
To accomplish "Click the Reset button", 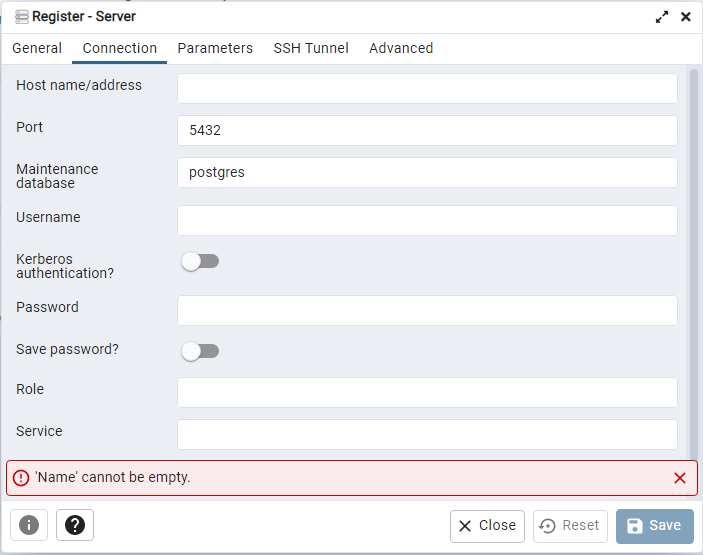I will (570, 526).
